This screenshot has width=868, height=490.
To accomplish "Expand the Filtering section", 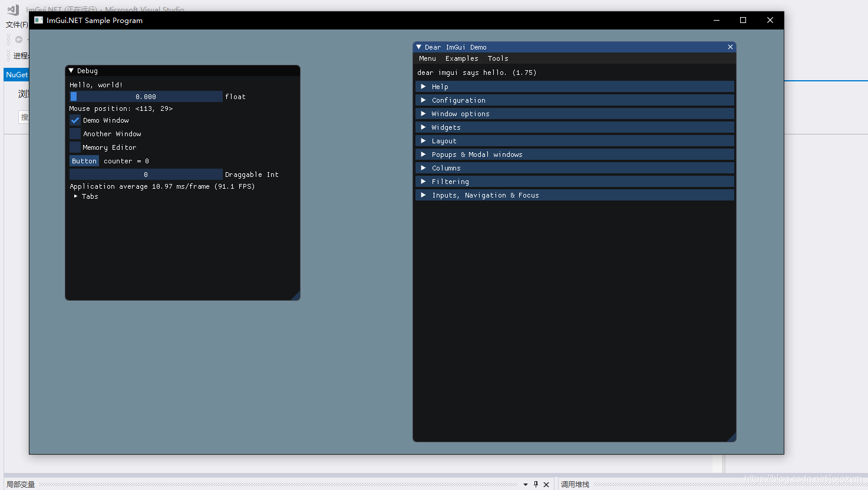I will (x=575, y=182).
